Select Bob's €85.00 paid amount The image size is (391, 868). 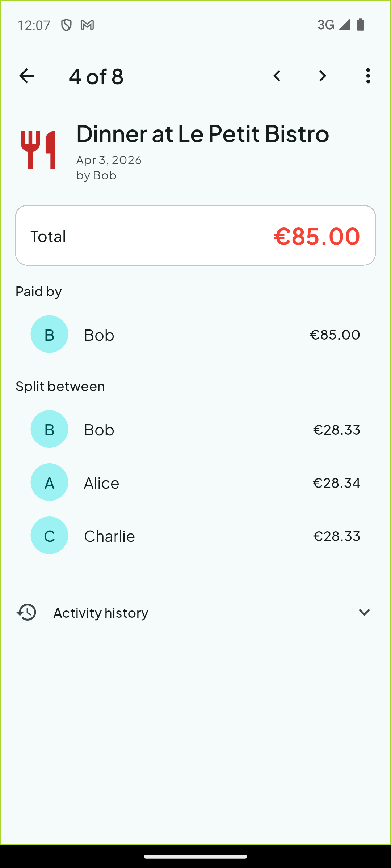[335, 334]
